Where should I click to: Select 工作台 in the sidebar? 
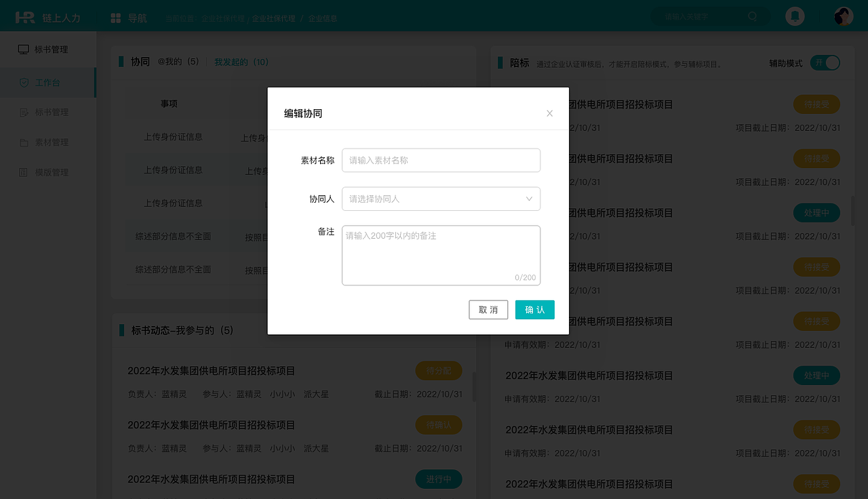[48, 82]
